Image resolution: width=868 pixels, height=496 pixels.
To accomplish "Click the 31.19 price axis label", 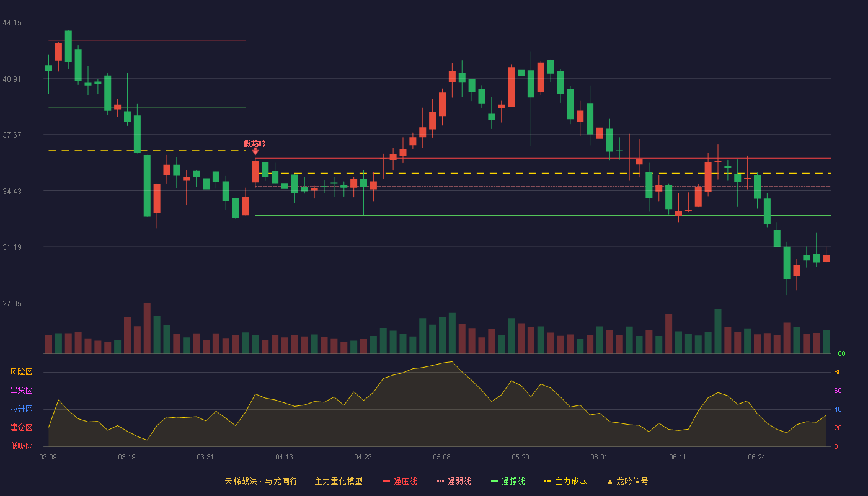I will point(12,247).
